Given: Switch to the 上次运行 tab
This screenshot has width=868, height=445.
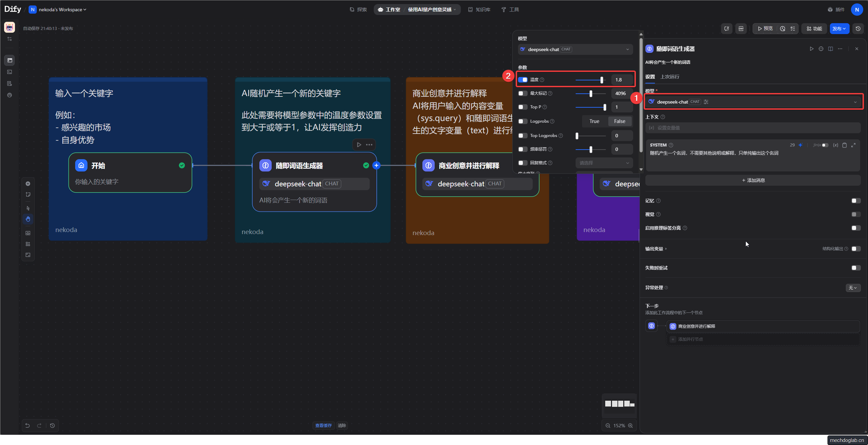Looking at the screenshot, I should point(670,77).
